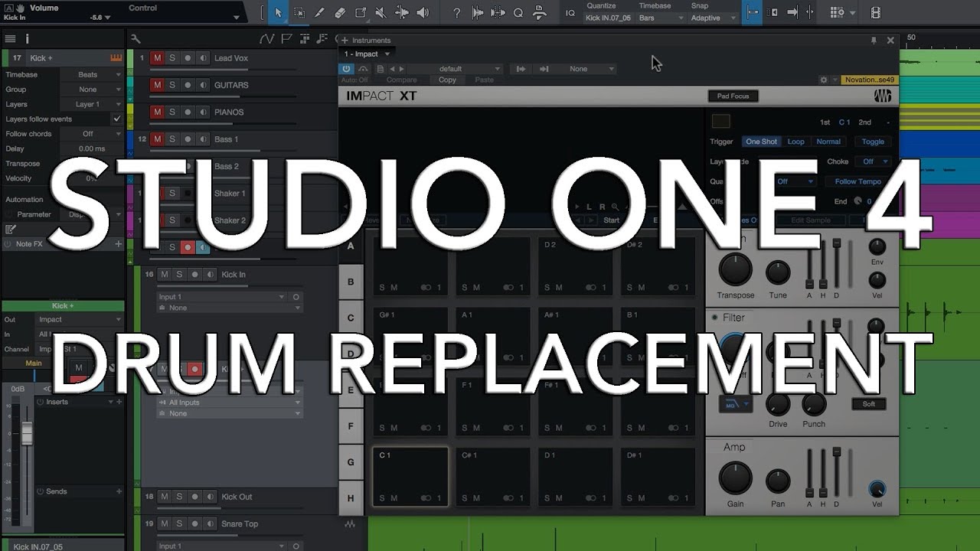Mute the Kick In track
Image resolution: width=980 pixels, height=551 pixels.
click(164, 275)
